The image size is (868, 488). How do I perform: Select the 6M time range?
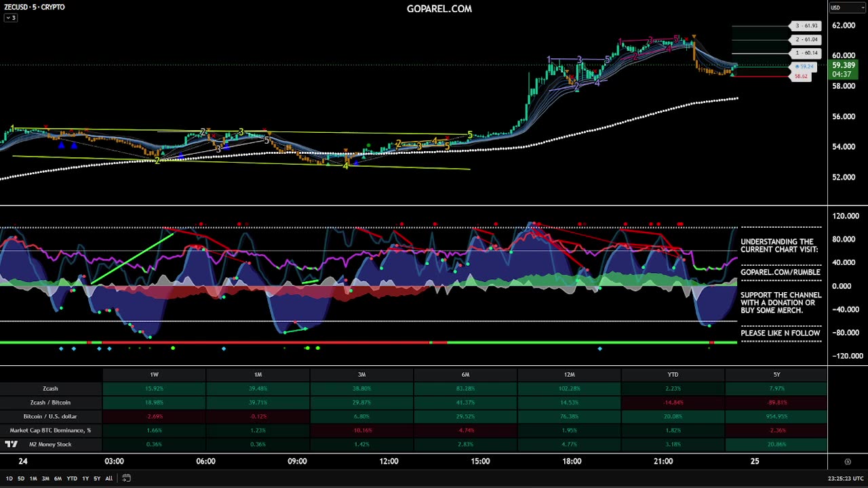[x=58, y=479]
